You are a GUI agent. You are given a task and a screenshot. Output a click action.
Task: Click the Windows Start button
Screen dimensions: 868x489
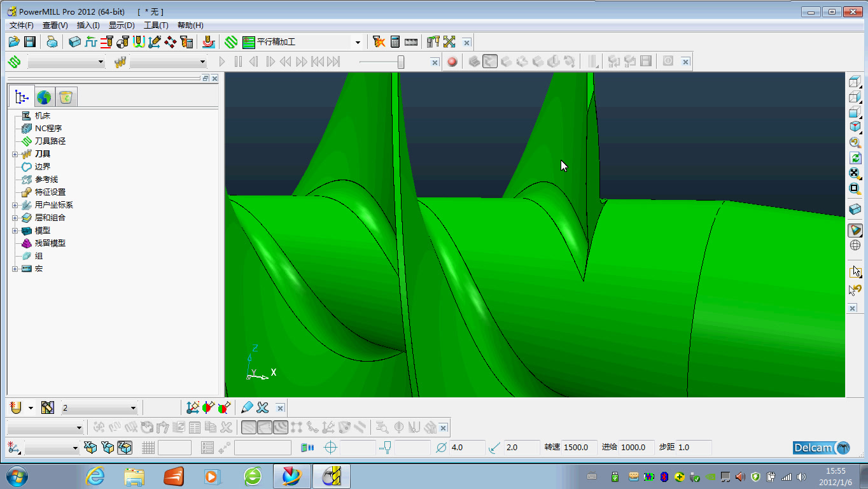coord(15,476)
